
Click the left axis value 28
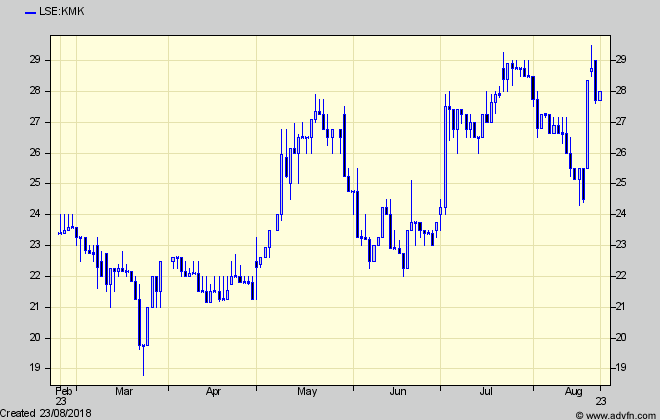[35, 90]
